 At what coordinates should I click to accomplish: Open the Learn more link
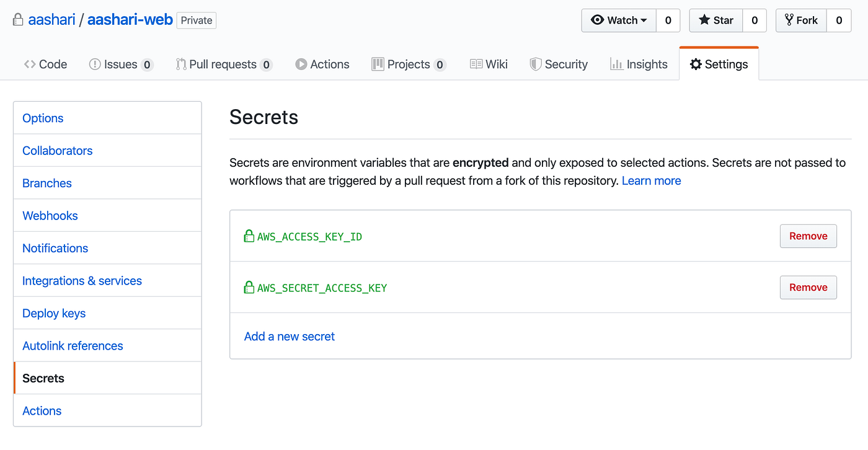651,181
